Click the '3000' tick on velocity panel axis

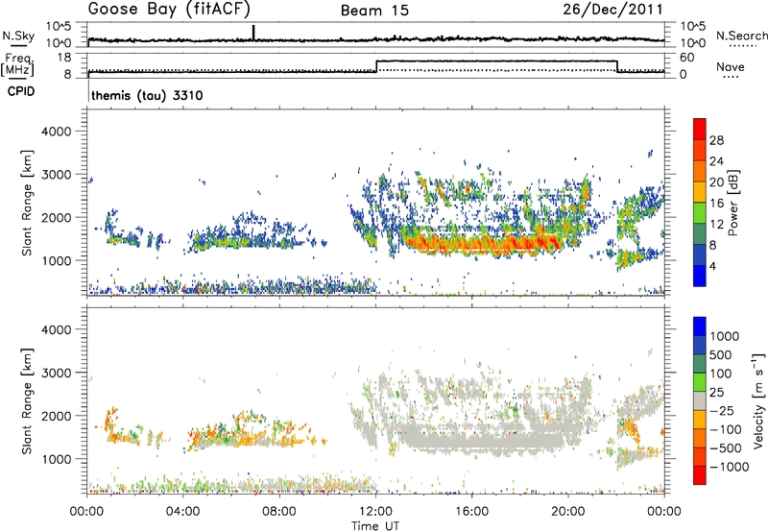click(56, 373)
